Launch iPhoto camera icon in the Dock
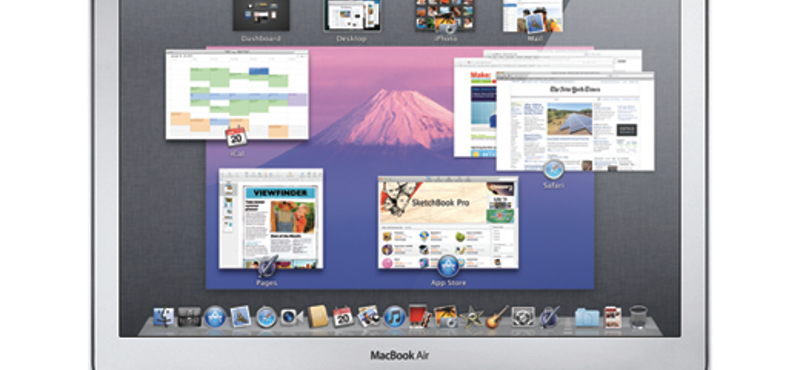The image size is (800, 370). pos(445,316)
